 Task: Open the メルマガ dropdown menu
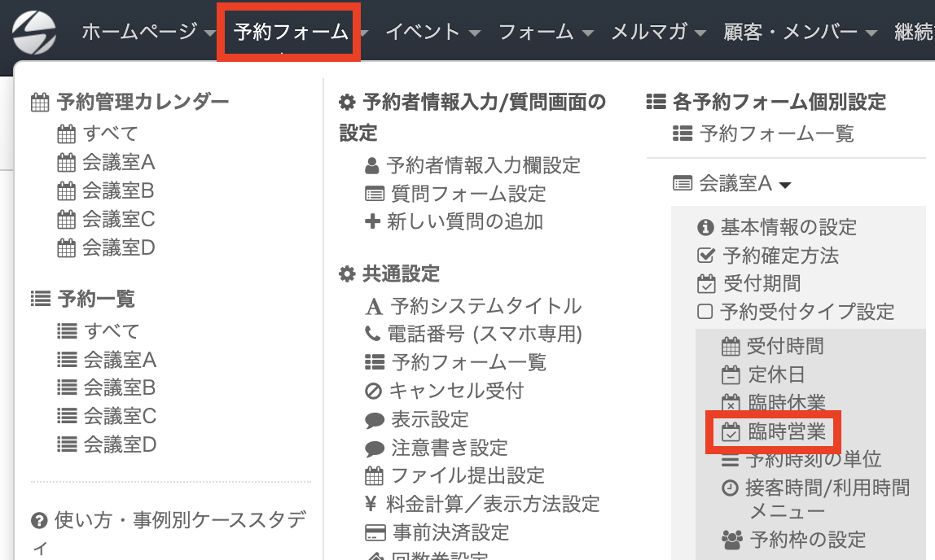[x=658, y=32]
